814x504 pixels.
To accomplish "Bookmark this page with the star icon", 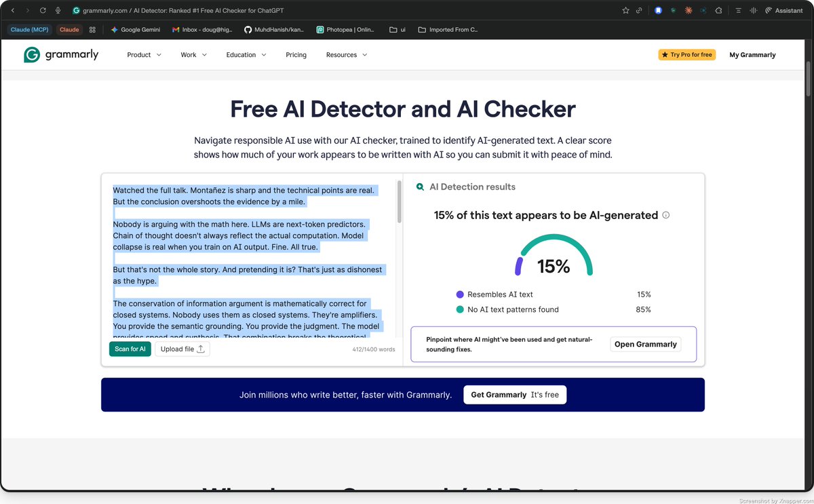I will 625,10.
